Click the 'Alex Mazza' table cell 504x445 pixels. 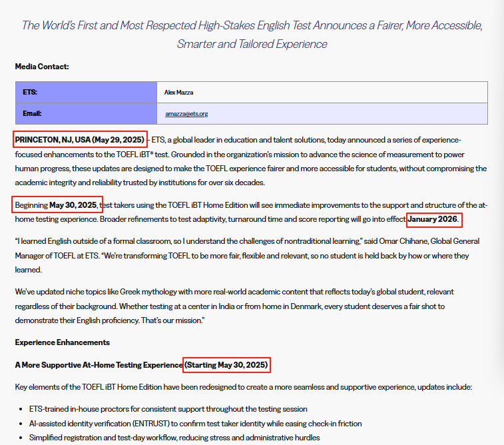322,93
